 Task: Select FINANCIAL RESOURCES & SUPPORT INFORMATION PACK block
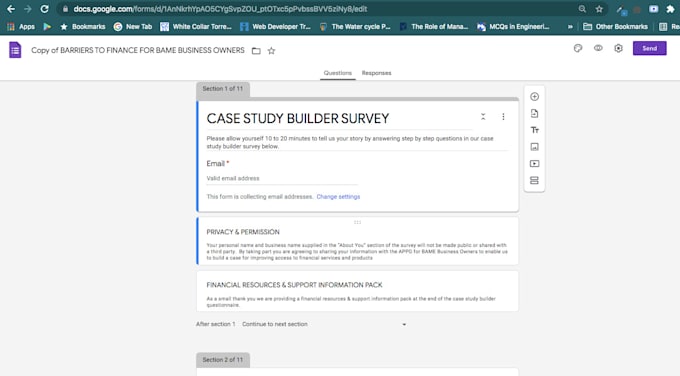pos(357,291)
